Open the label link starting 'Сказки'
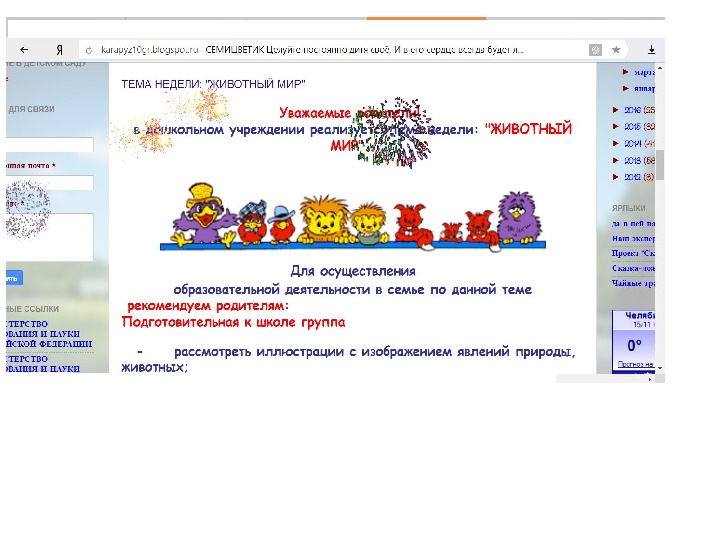This screenshot has height=540, width=720. (633, 268)
